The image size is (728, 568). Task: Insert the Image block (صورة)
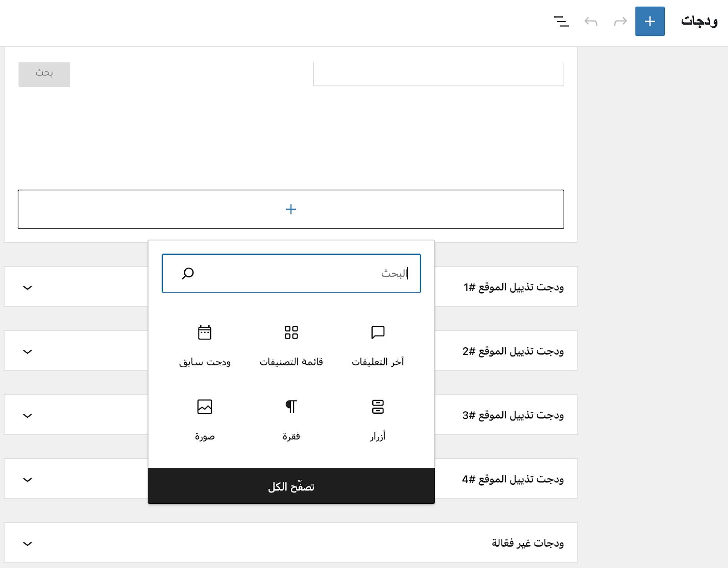[x=205, y=419]
